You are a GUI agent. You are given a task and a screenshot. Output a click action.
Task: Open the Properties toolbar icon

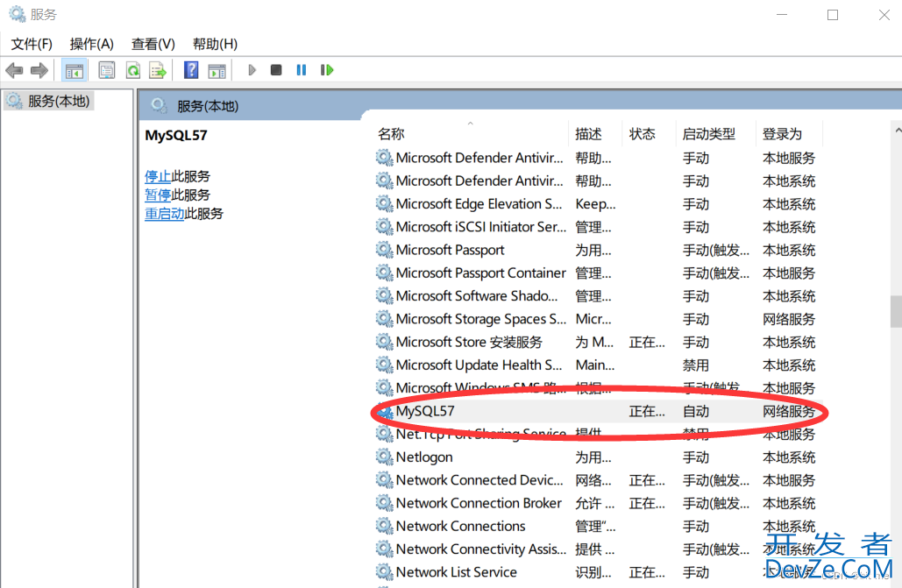(106, 71)
